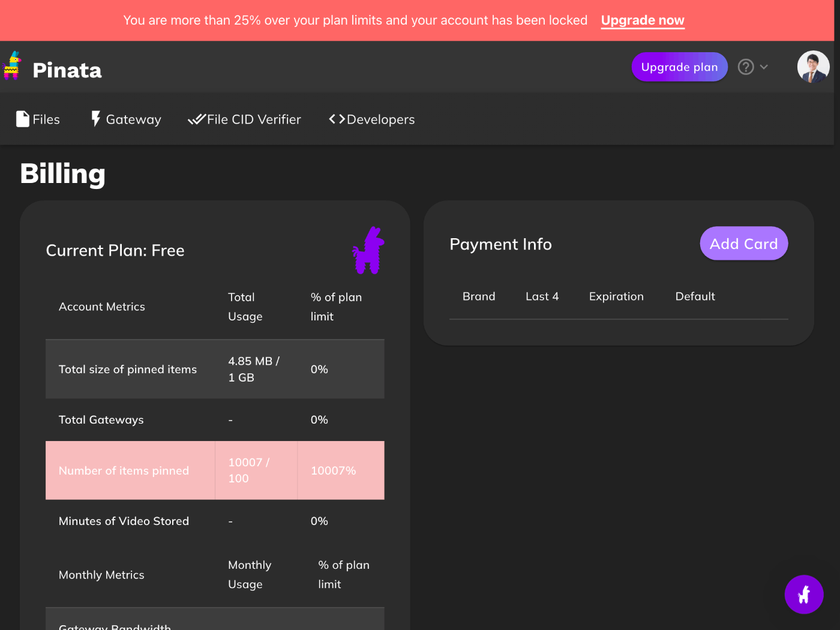Select the Billing heading
The height and width of the screenshot is (630, 840).
pyautogui.click(x=63, y=174)
